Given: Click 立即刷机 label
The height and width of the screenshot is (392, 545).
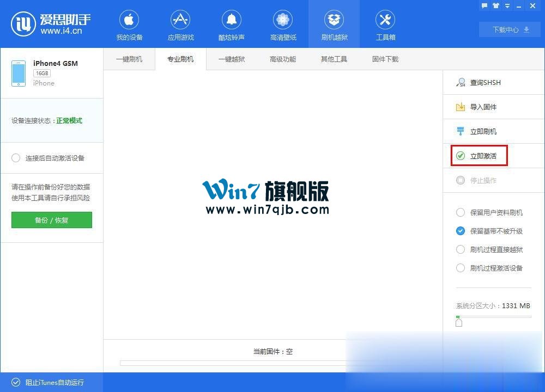Looking at the screenshot, I should [x=483, y=131].
